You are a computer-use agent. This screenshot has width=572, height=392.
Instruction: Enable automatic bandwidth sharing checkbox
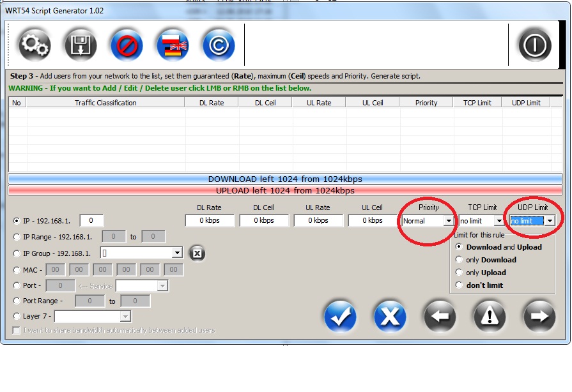coord(16,330)
